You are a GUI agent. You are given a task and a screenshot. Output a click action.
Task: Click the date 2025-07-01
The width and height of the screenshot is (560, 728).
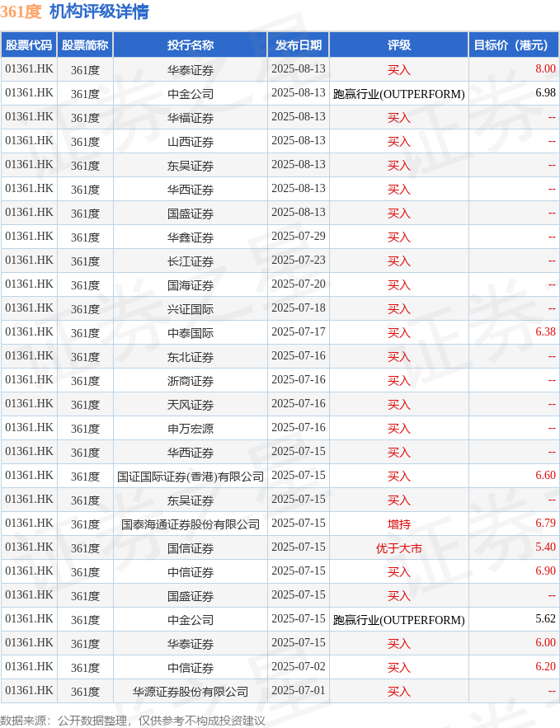tap(299, 690)
